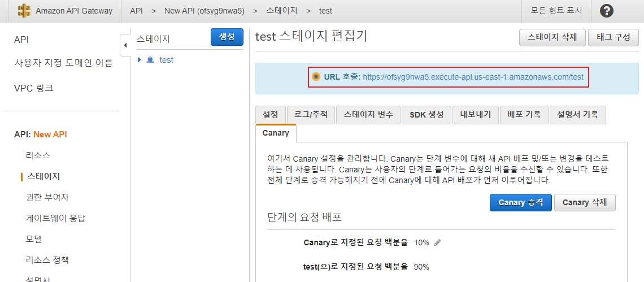This screenshot has width=644, height=282.
Task: Click the 생성 stage create button
Action: 227,37
